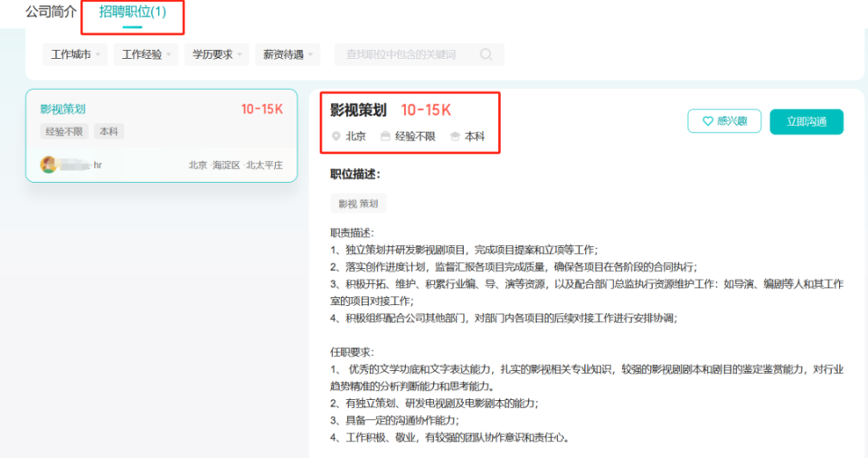
Task: Click 北京·海淀区·北太平庄 location on card
Action: click(236, 166)
